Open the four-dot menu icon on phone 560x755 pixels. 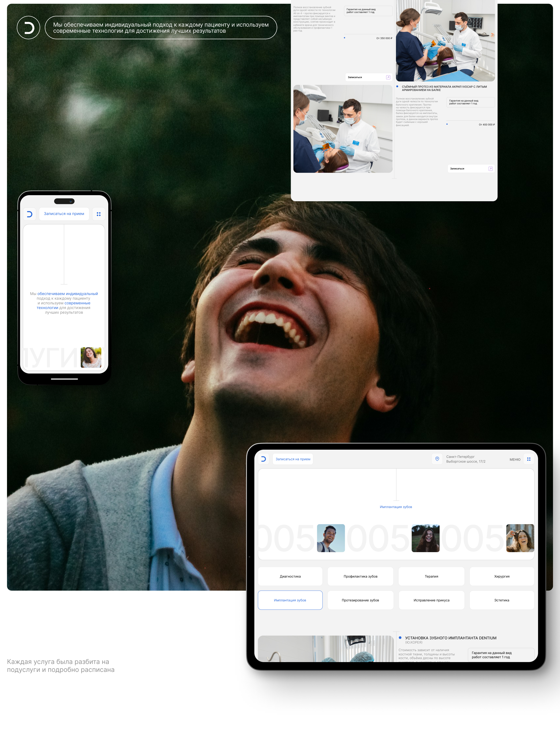tap(99, 214)
